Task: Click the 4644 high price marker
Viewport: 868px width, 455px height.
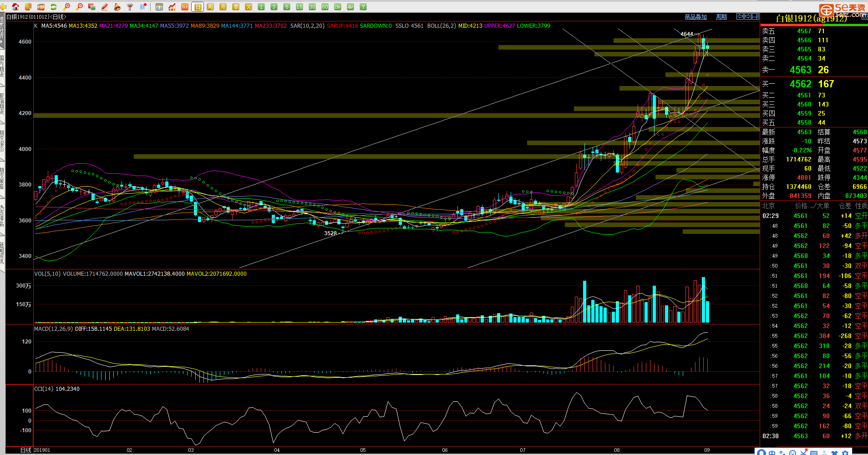Action: point(687,34)
